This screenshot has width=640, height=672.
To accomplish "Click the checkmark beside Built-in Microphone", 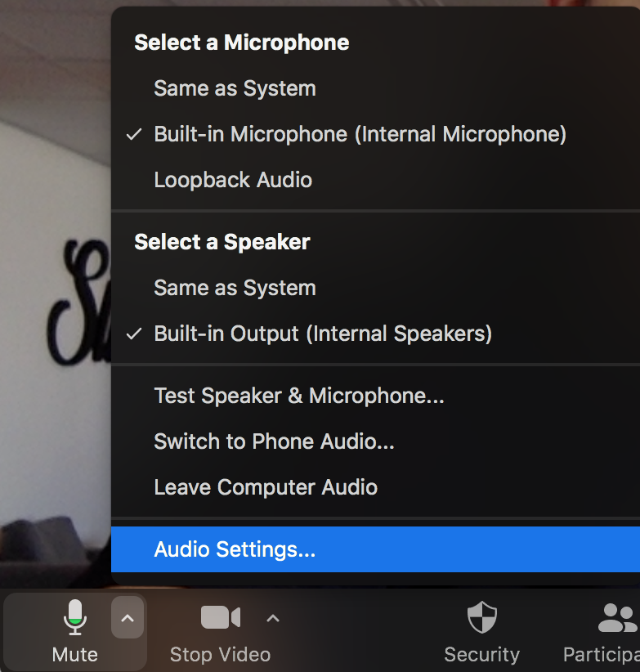I will click(134, 135).
